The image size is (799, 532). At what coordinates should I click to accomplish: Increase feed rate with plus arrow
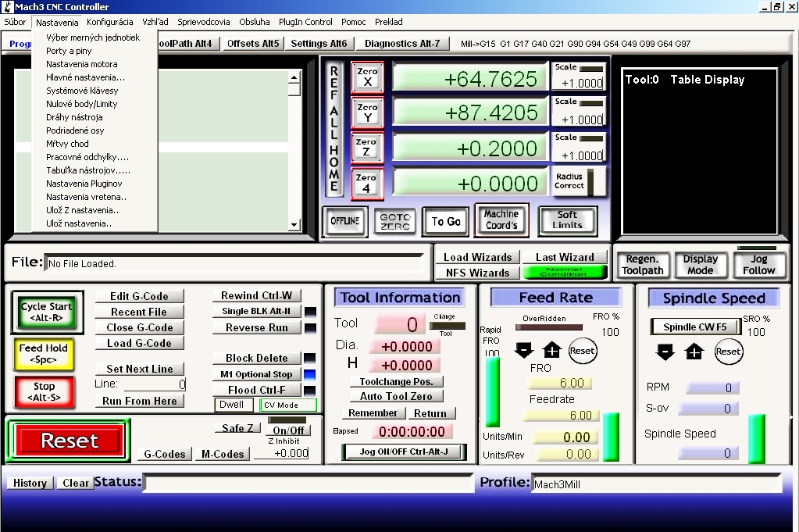552,350
